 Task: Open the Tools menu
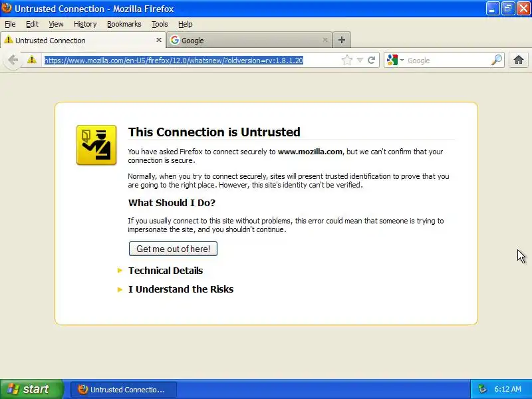pos(160,24)
